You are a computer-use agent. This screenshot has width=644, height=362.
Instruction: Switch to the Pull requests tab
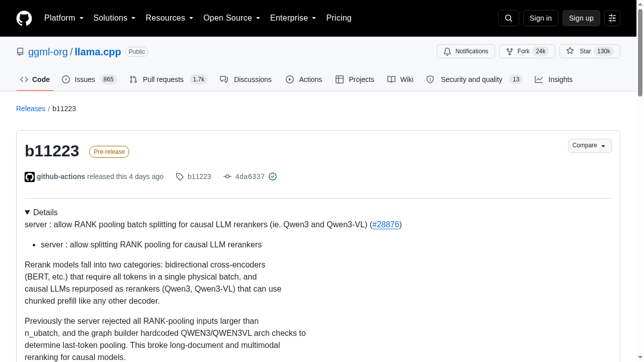click(169, 79)
